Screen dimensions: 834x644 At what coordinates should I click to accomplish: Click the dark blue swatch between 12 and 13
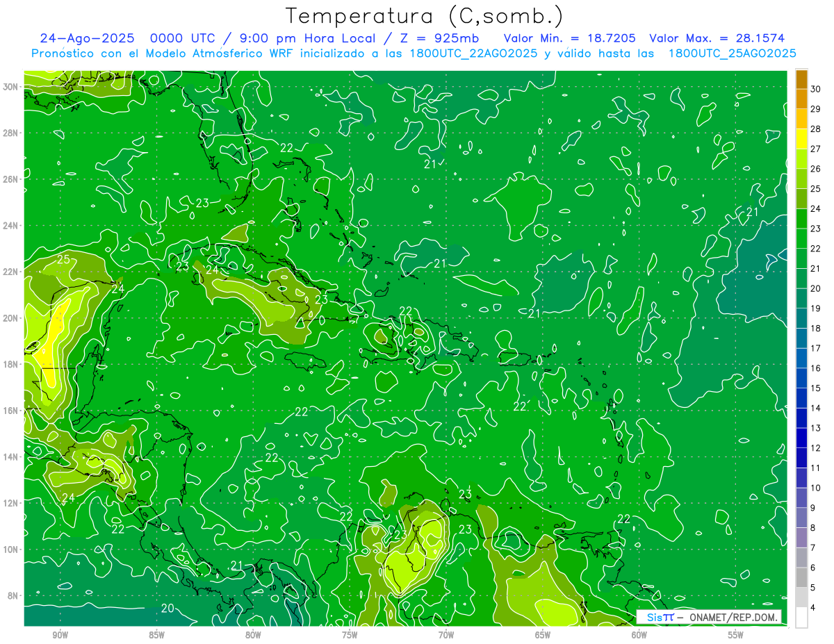[x=801, y=438]
